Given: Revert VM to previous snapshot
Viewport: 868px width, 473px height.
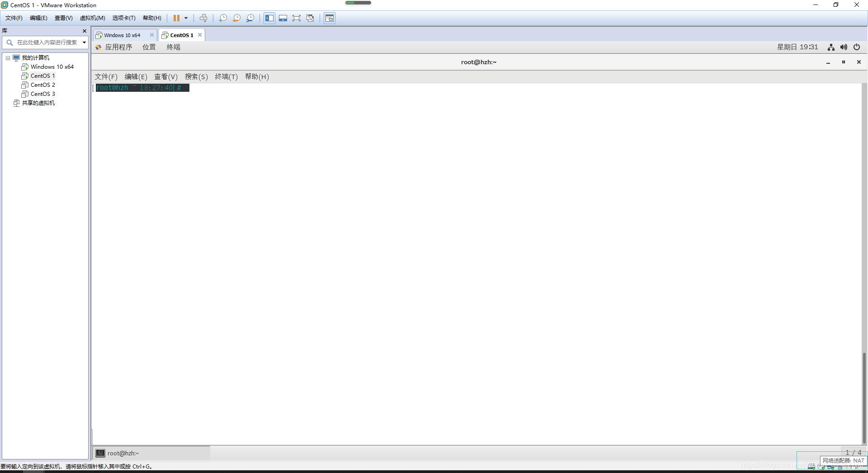Looking at the screenshot, I should tap(236, 18).
